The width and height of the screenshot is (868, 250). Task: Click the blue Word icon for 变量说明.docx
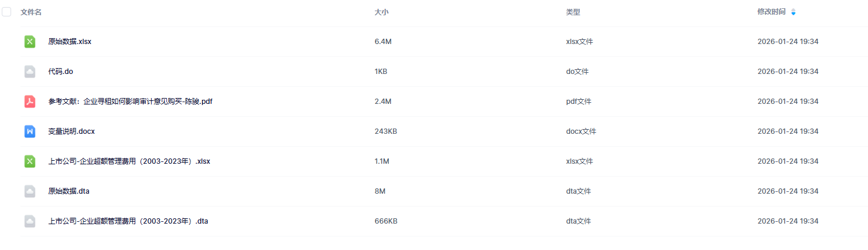tap(30, 131)
